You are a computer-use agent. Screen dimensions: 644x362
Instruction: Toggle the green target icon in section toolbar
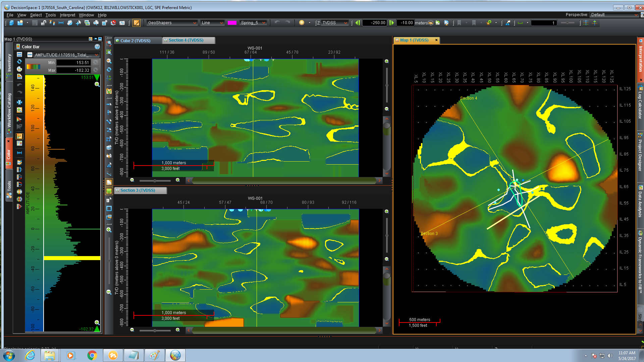(x=109, y=191)
